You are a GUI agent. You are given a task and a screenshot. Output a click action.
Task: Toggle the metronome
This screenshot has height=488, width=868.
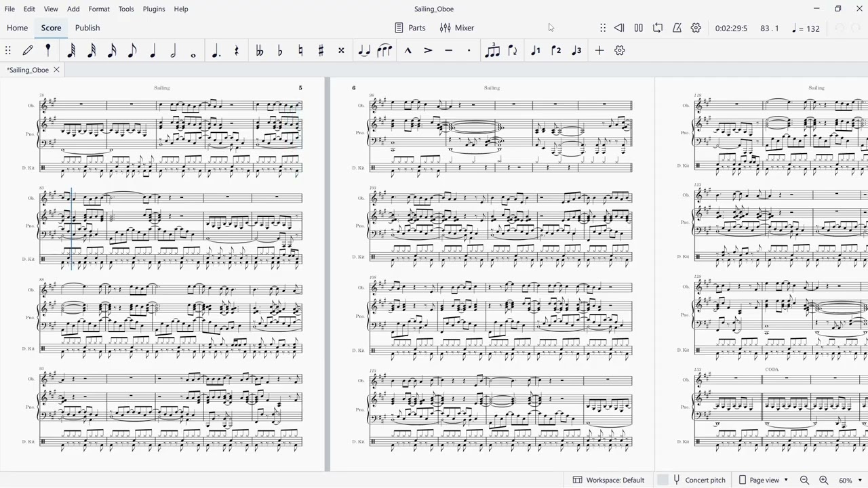(x=677, y=28)
